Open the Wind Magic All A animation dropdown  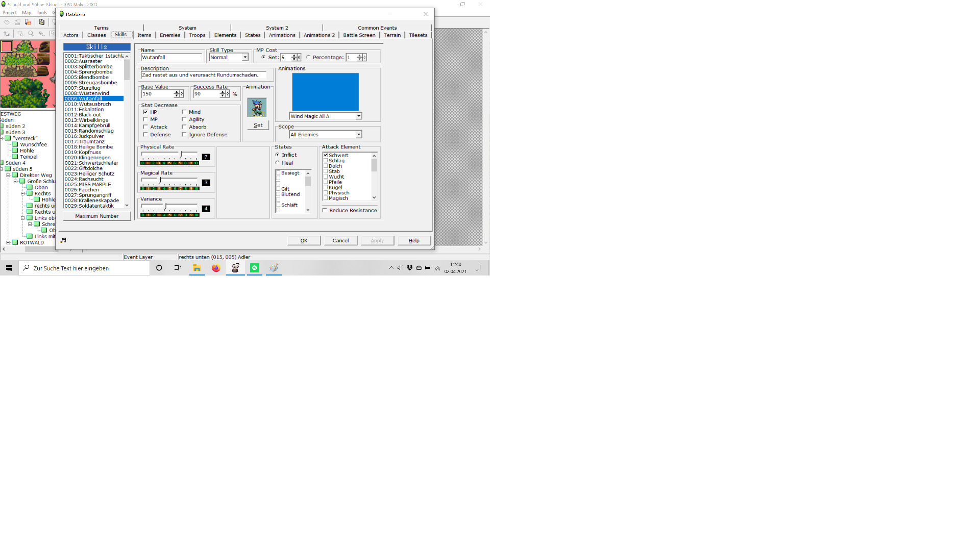click(359, 116)
